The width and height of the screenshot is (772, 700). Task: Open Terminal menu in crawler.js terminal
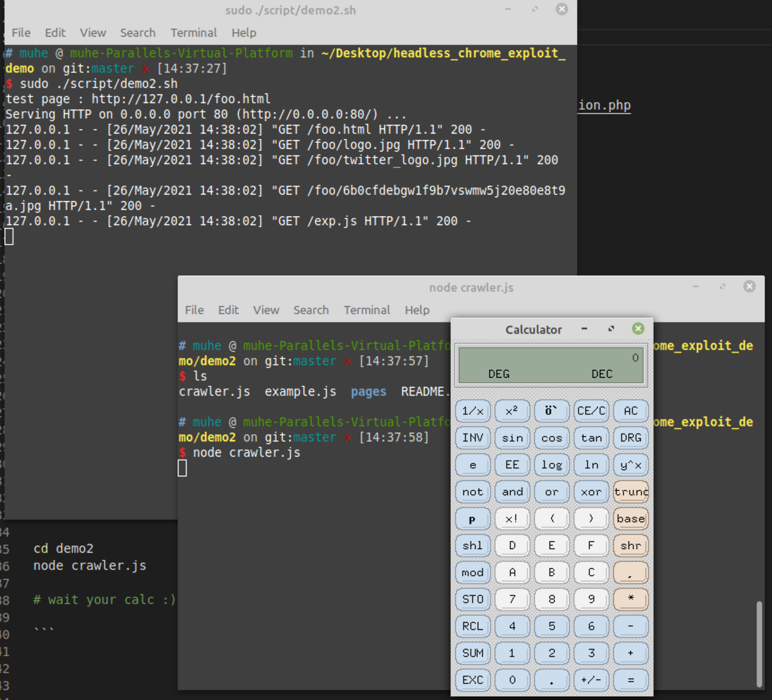point(367,310)
